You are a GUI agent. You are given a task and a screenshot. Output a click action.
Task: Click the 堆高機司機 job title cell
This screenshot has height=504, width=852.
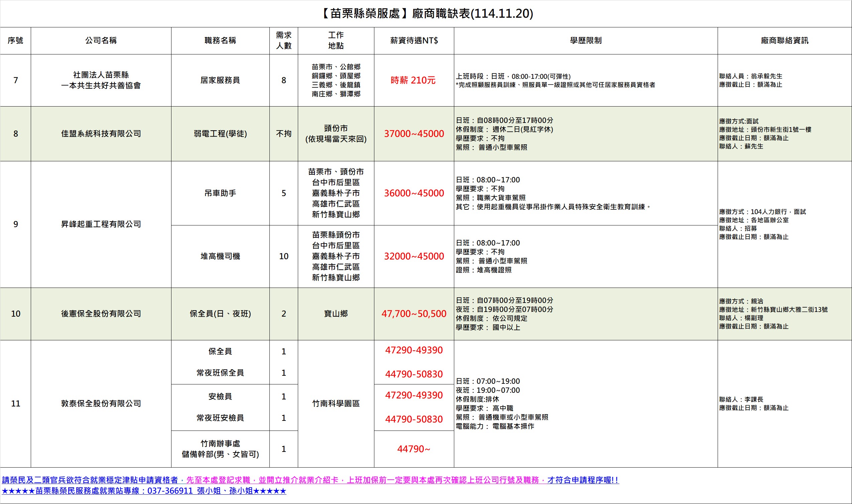point(220,256)
